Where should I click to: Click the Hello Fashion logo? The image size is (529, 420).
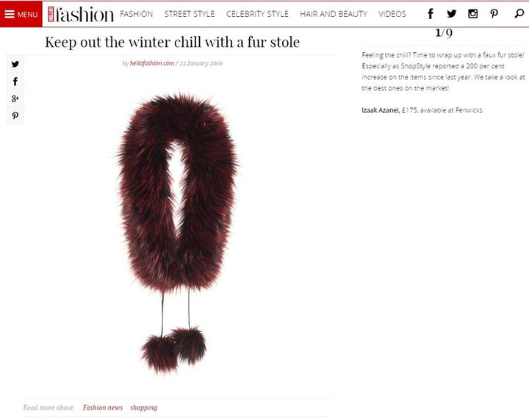pos(80,14)
